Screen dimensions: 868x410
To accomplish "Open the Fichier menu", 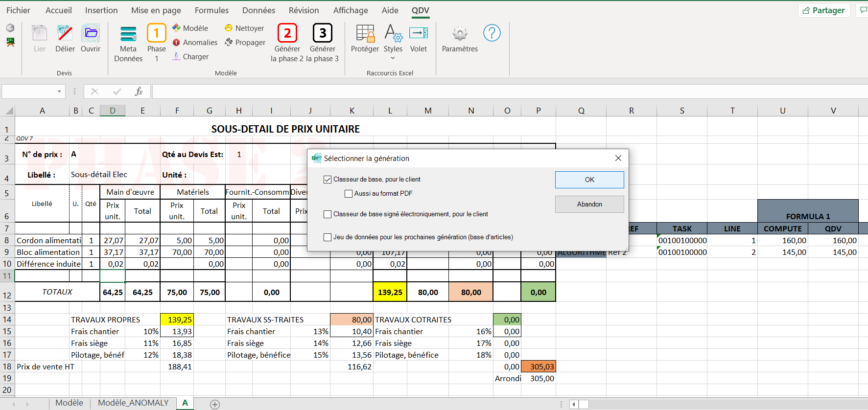I will tap(18, 10).
